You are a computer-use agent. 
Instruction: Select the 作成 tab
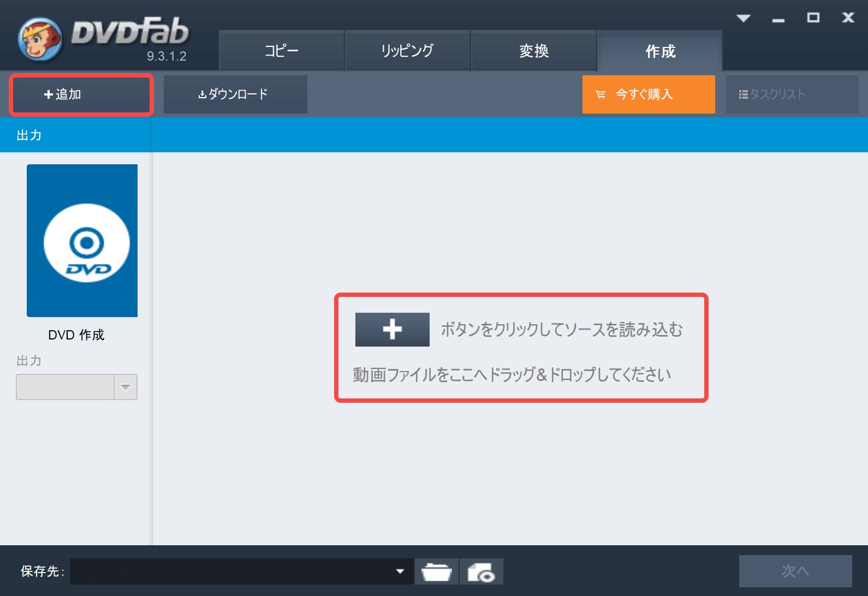660,51
